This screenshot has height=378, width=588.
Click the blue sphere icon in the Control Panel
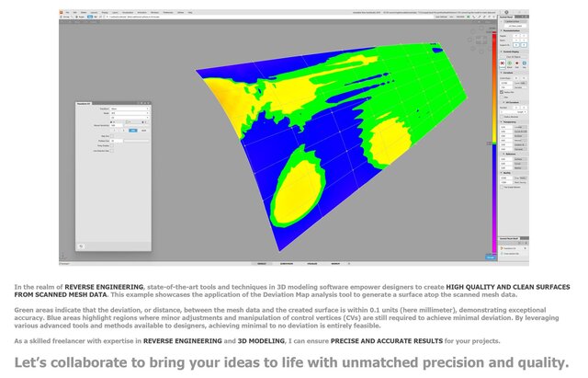524,61
